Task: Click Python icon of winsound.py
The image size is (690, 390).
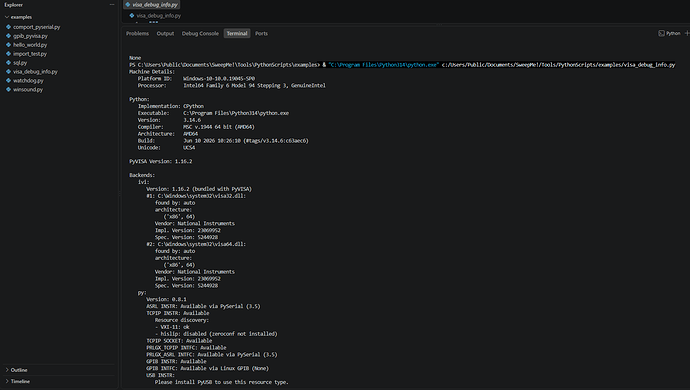Action: (x=8, y=89)
